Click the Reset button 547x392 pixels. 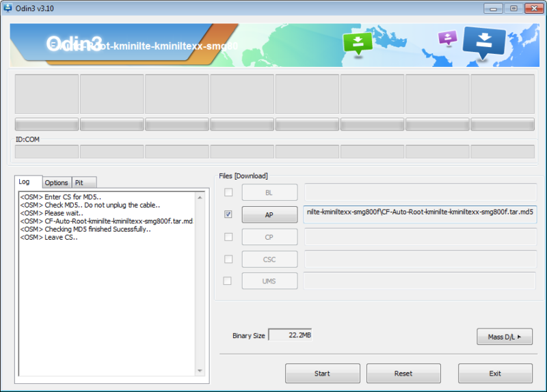pyautogui.click(x=403, y=374)
